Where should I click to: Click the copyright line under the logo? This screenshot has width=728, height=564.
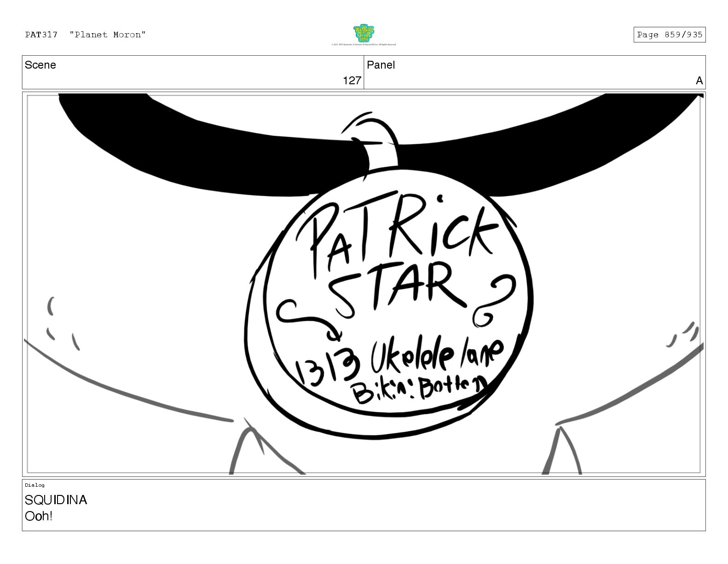point(364,45)
